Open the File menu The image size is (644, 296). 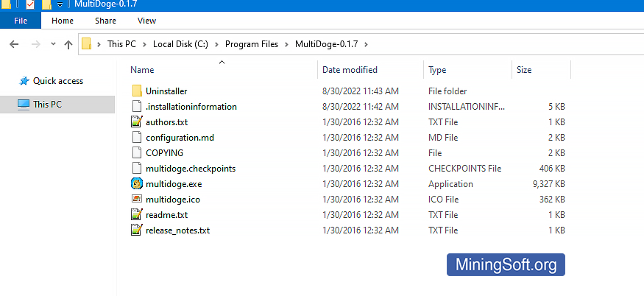pos(21,21)
